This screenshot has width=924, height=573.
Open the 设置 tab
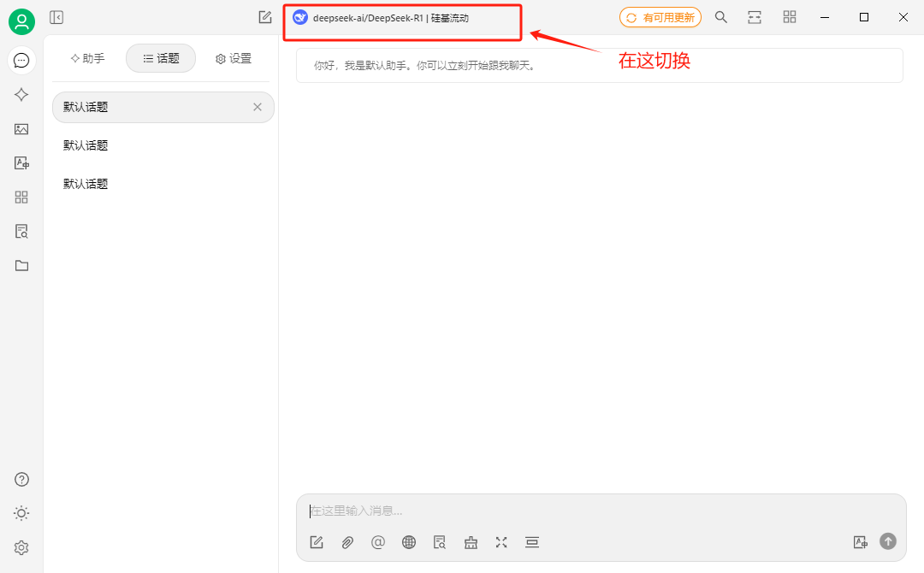click(232, 58)
